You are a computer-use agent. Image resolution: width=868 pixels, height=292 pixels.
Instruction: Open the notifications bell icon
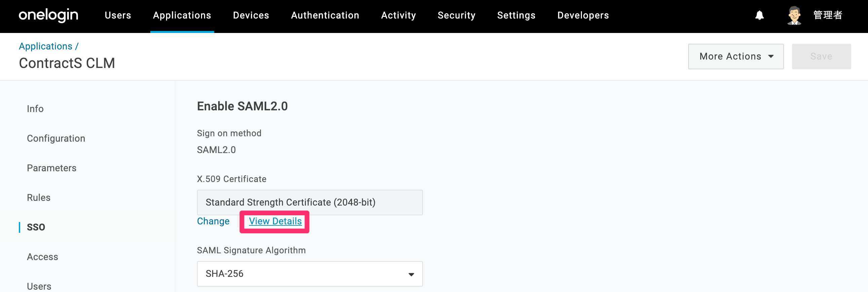tap(759, 15)
